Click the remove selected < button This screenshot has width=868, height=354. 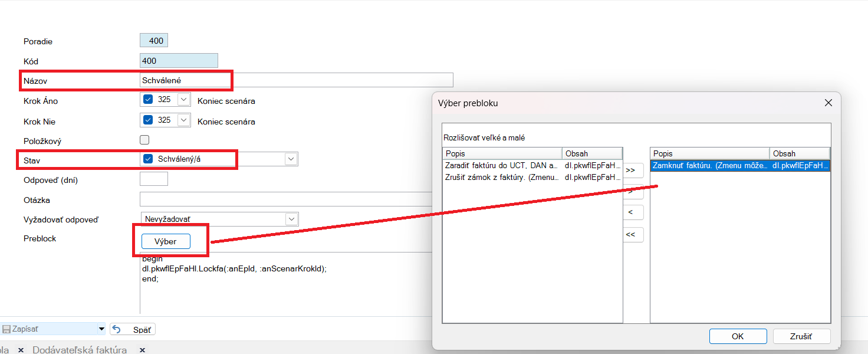click(630, 212)
